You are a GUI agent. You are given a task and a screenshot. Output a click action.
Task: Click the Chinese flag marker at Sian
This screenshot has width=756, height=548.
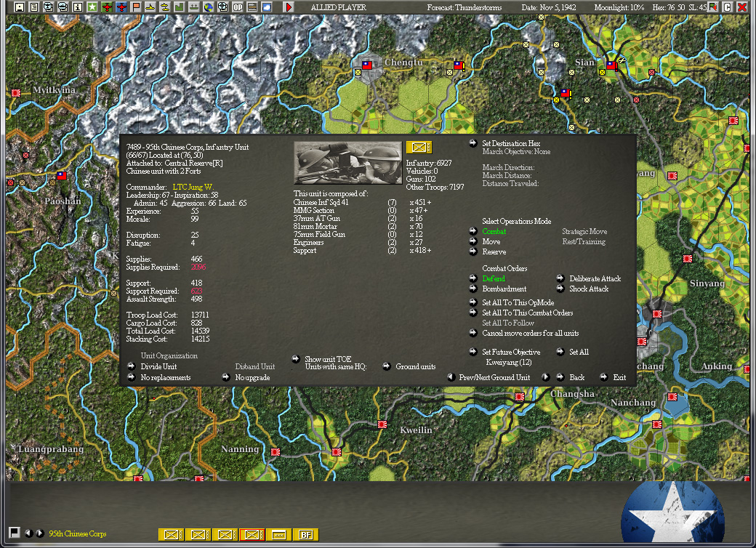pos(611,65)
